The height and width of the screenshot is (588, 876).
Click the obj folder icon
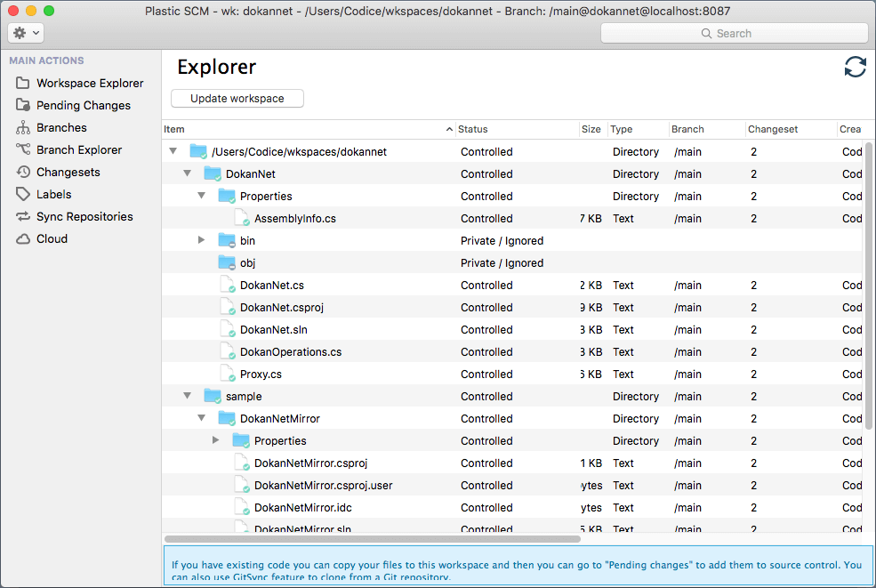227,262
